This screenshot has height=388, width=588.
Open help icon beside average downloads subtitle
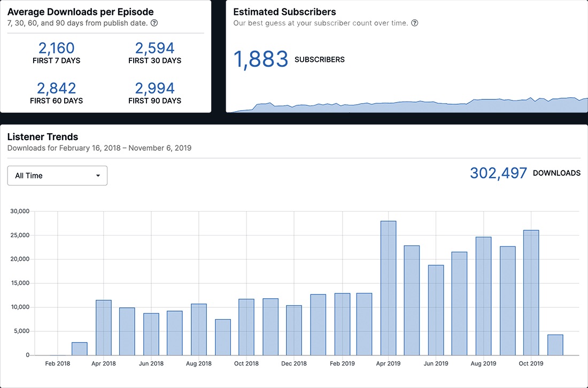[x=154, y=23]
